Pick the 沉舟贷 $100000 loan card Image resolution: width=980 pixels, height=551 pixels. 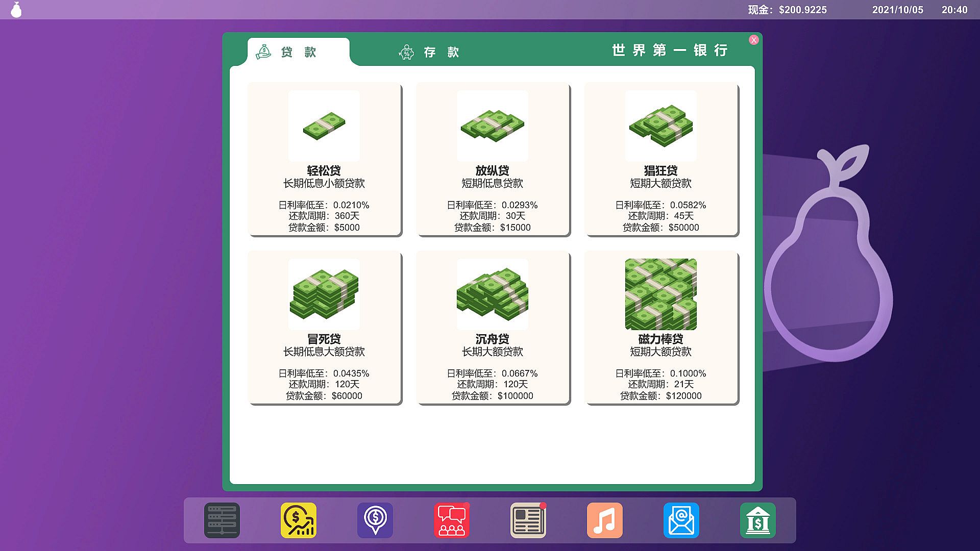493,328
